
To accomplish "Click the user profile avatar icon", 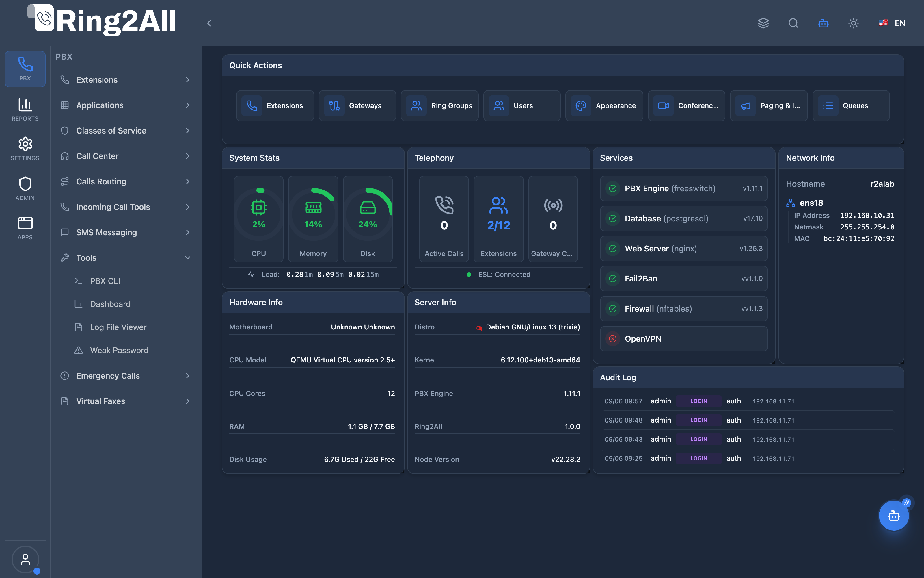I will coord(25,560).
